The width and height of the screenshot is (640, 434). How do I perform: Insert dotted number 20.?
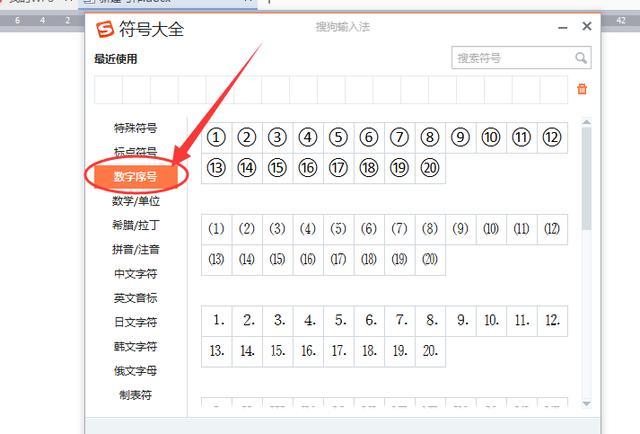[x=430, y=351]
